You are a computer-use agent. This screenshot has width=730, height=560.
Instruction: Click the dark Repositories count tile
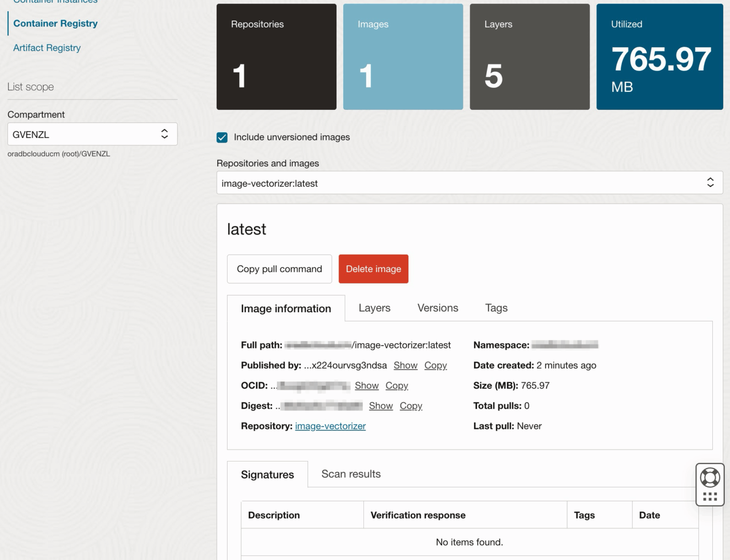(x=276, y=57)
